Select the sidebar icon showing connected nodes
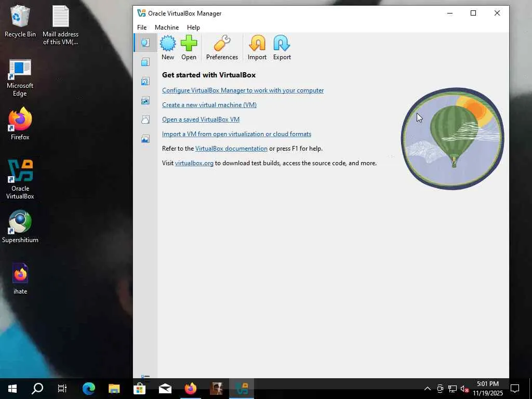 pos(145,100)
